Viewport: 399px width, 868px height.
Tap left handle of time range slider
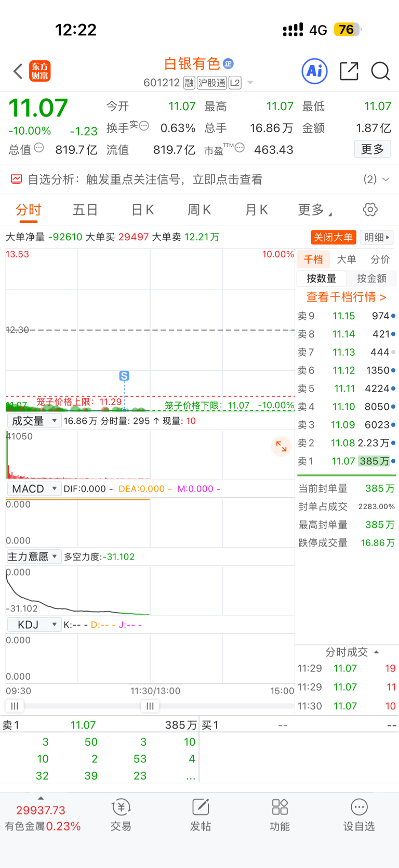(x=15, y=706)
